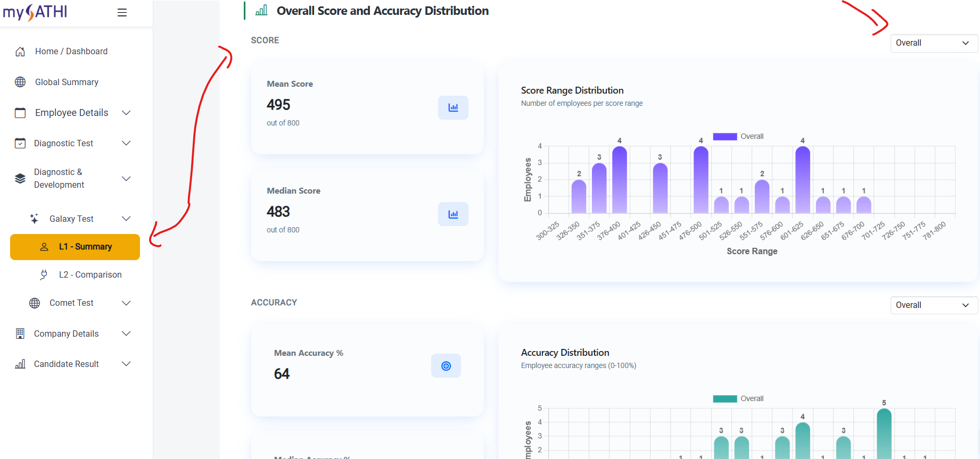Select L2 - Comparison menu item
The width and height of the screenshot is (980, 459).
pos(90,274)
